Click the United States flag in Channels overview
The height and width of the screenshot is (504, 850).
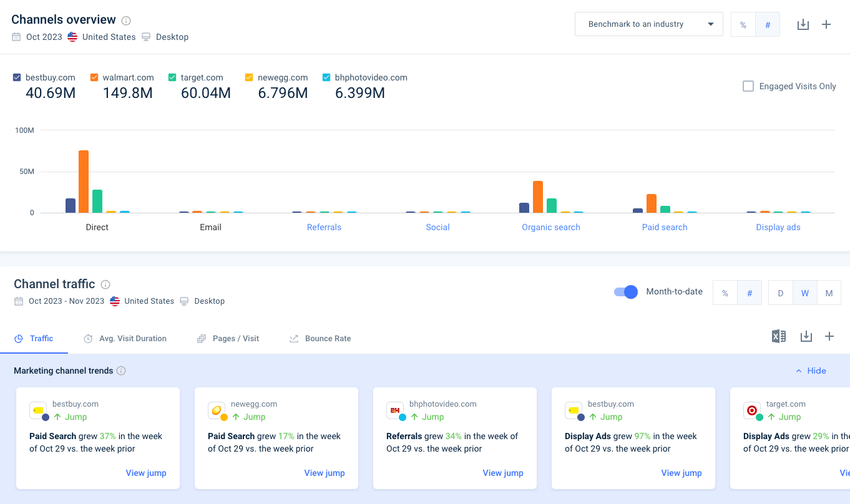tap(72, 37)
